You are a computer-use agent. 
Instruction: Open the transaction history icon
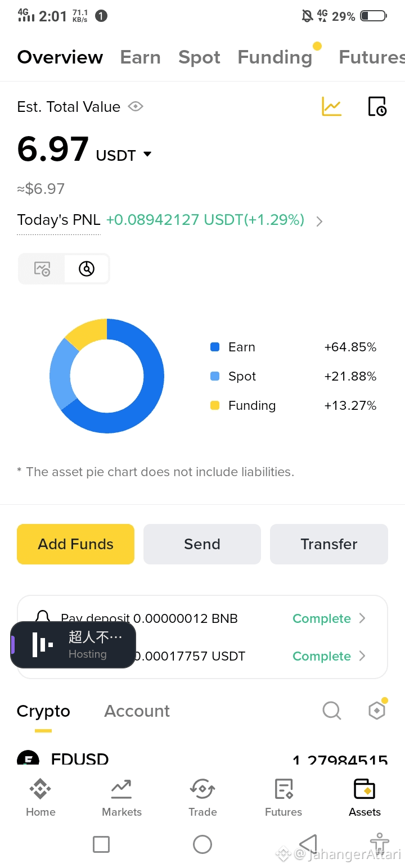(x=377, y=106)
